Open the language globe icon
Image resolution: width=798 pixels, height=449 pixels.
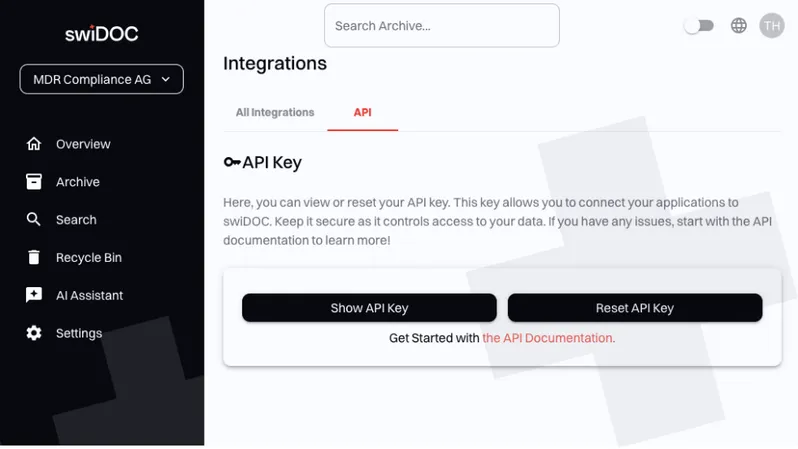tap(739, 26)
